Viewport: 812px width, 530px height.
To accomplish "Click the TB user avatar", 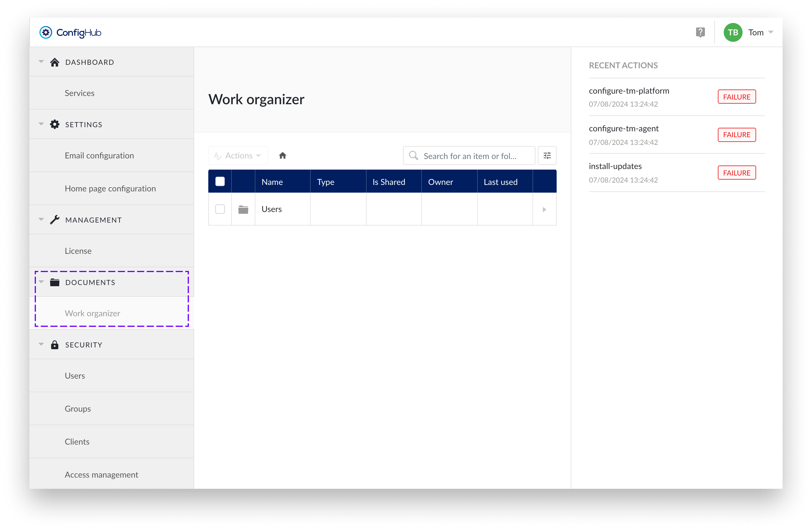I will point(733,32).
